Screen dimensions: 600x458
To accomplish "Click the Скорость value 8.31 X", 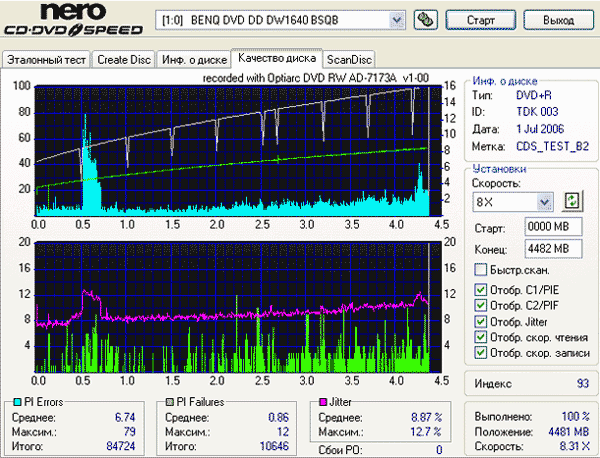I will (575, 446).
